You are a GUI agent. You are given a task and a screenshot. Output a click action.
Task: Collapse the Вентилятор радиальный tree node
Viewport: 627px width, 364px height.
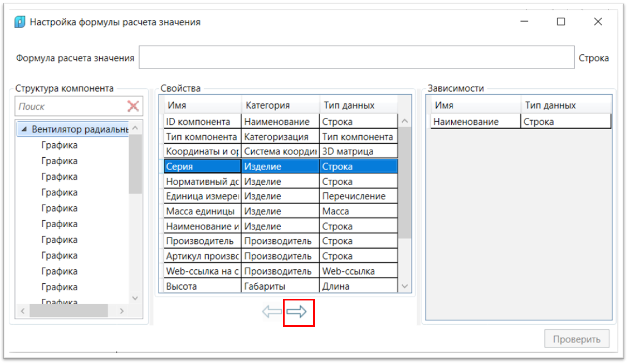tap(24, 129)
